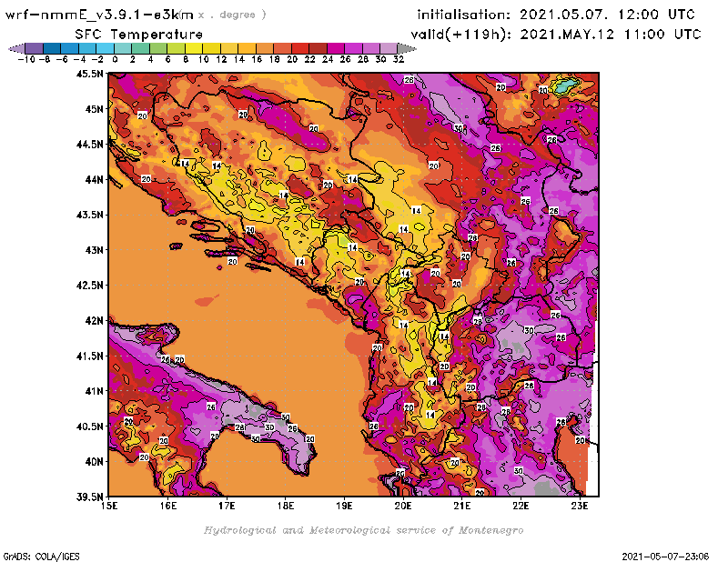Click the magenta legend swatch between 24 and 26
Image resolution: width=728 pixels, height=562 pixels.
(x=335, y=48)
